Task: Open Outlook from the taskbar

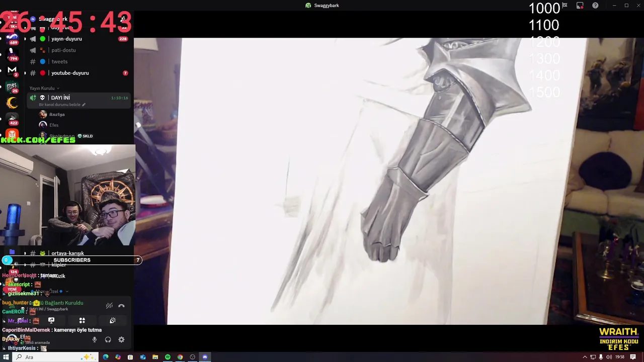Action: pos(143,357)
